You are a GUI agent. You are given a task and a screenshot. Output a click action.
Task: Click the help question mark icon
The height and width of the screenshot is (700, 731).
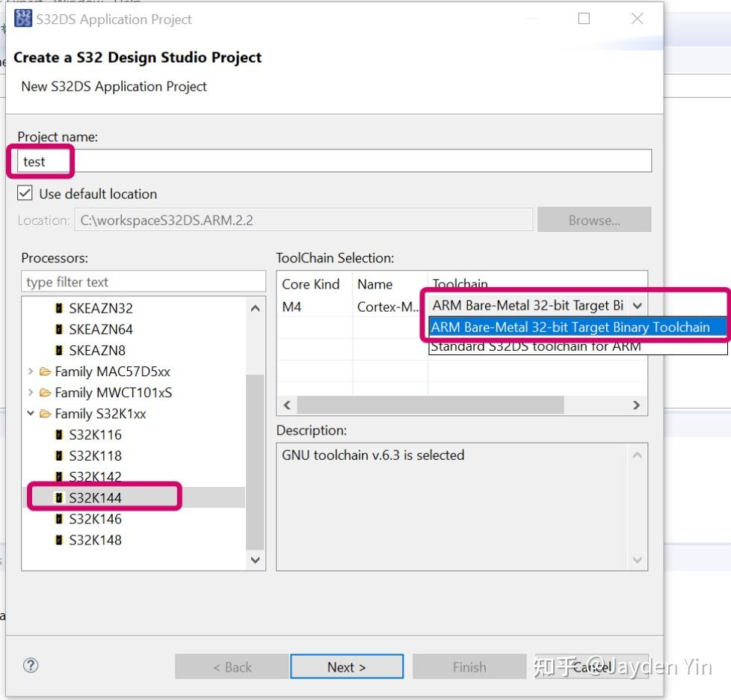(31, 666)
